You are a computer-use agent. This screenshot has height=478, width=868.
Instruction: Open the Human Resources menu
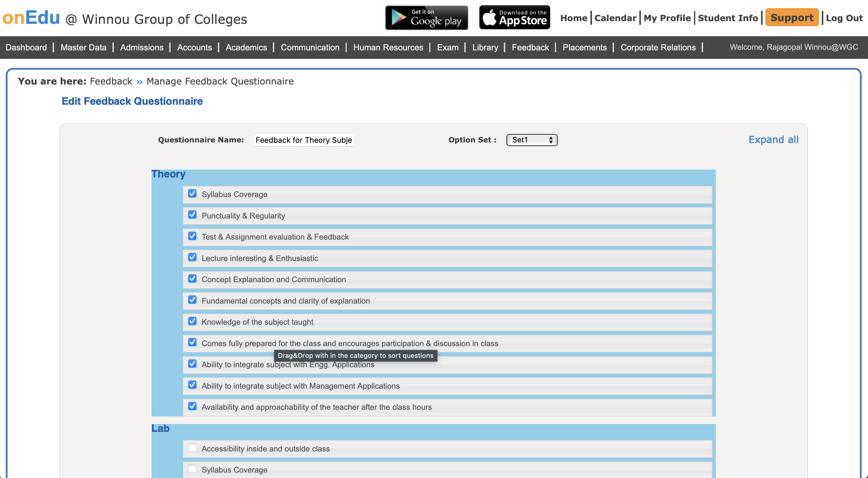pyautogui.click(x=388, y=47)
